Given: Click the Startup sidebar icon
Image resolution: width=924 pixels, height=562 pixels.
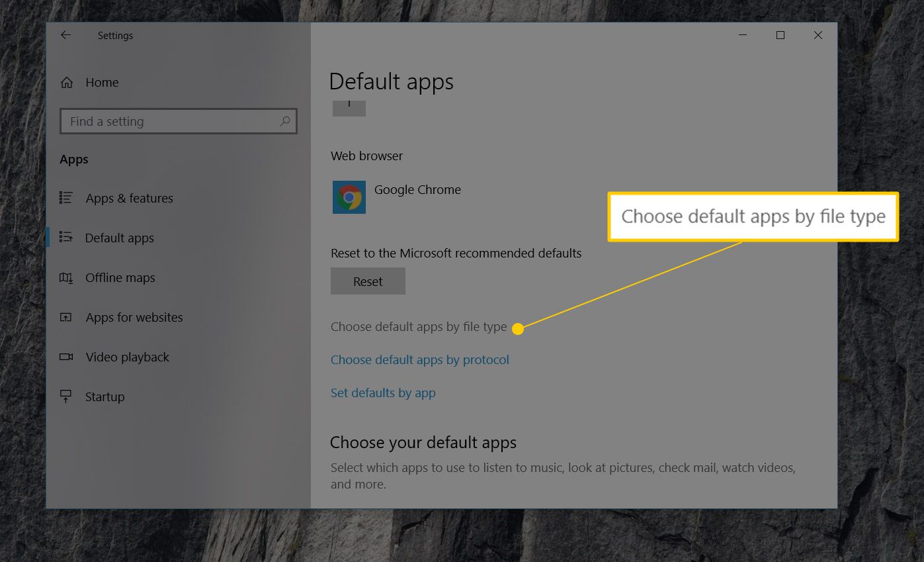Looking at the screenshot, I should pos(65,397).
